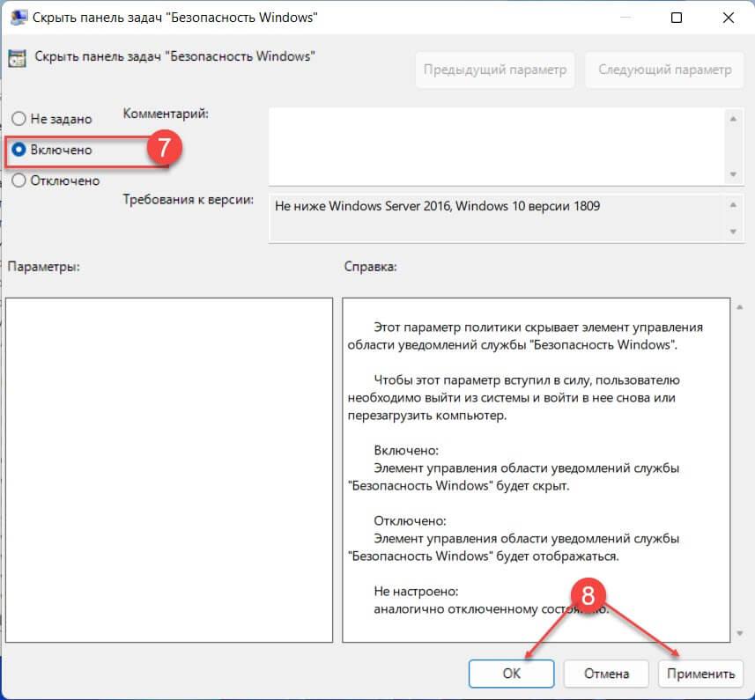
Task: Click the policy setting icon beside heading
Action: (x=18, y=58)
